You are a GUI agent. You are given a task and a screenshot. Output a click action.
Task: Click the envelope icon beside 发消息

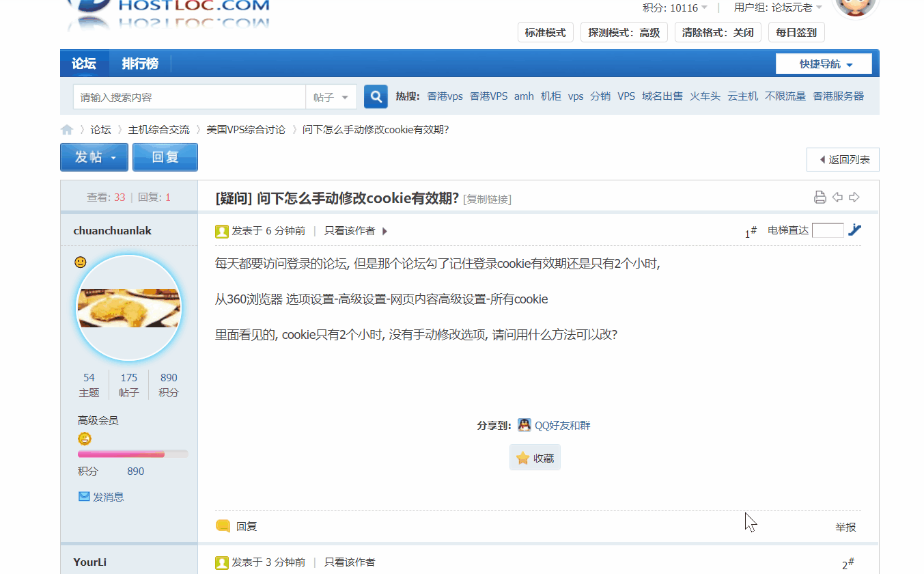[84, 497]
